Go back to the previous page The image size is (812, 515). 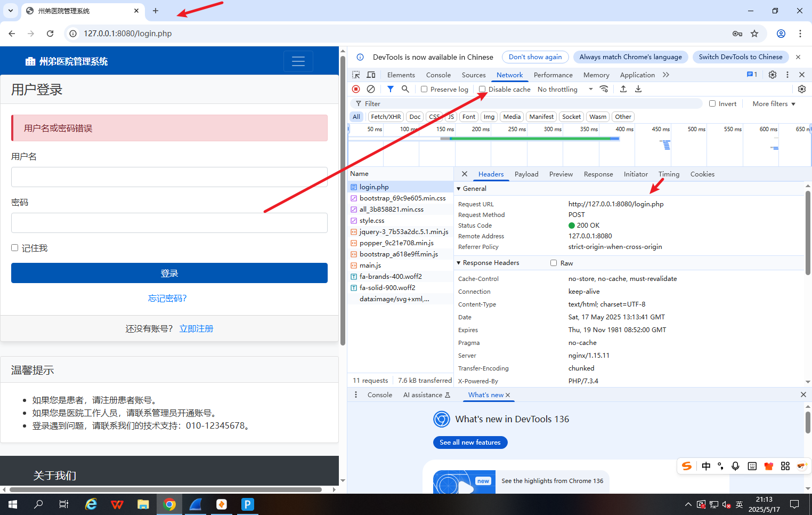pyautogui.click(x=12, y=34)
